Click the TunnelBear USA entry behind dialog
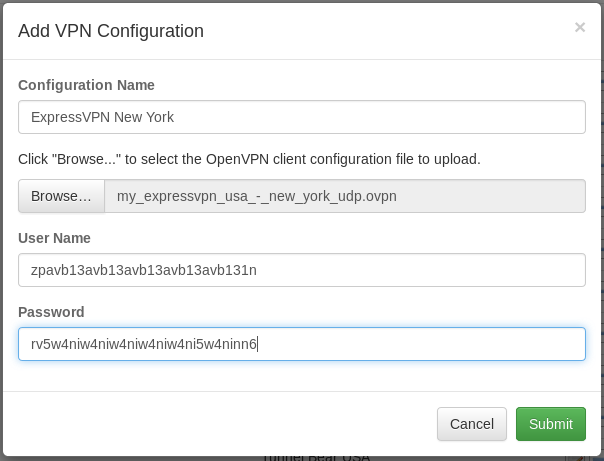604x461 pixels. pyautogui.click(x=315, y=457)
